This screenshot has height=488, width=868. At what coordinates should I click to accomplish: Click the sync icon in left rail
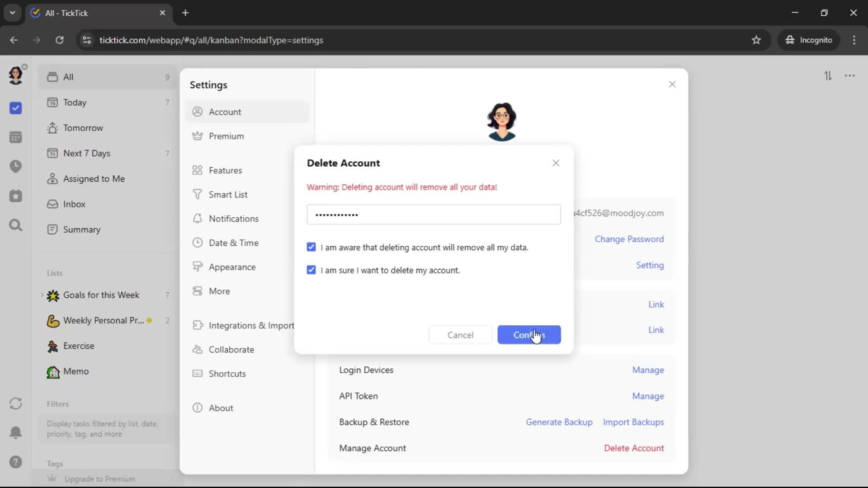[x=15, y=403]
